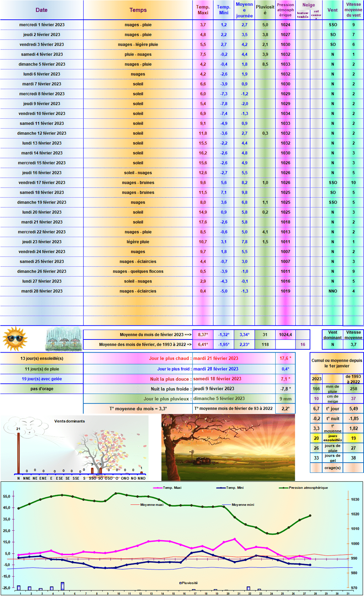Click historical average max 6,41°
Viewport: 364px width, 597px height.
point(203,345)
